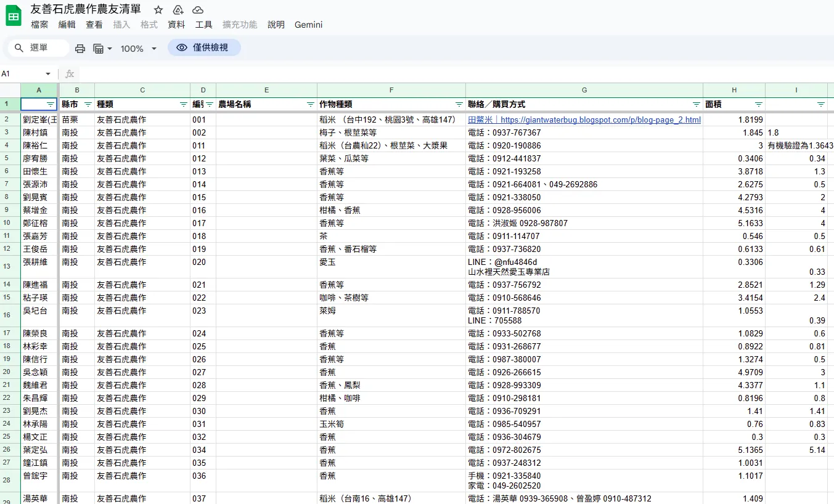
Task: Click the document title 友善石虎農作農友清單
Action: (x=86, y=9)
